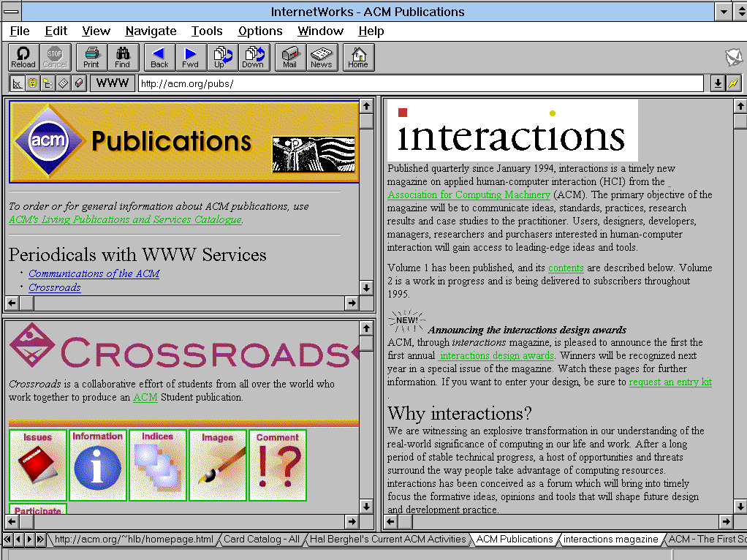
Task: Follow the Communications of the ACM link
Action: tap(94, 273)
